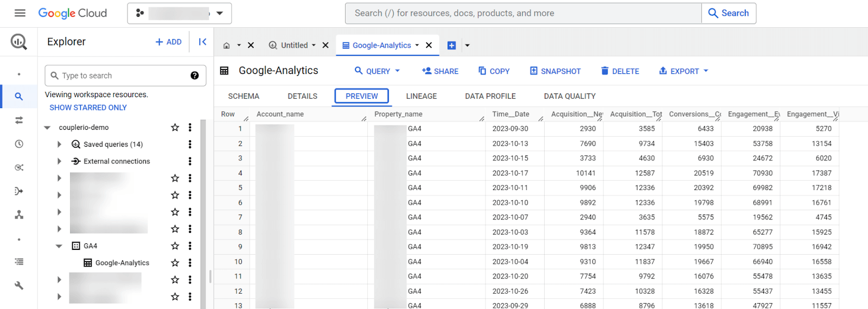Expand Saved queries (14)
Viewport: 868px width, 309px height.
(x=59, y=144)
